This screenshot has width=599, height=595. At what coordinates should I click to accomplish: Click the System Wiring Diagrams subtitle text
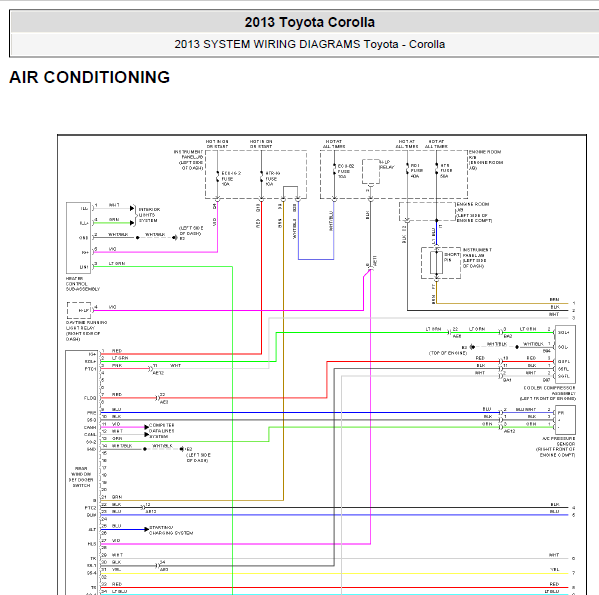[x=309, y=44]
